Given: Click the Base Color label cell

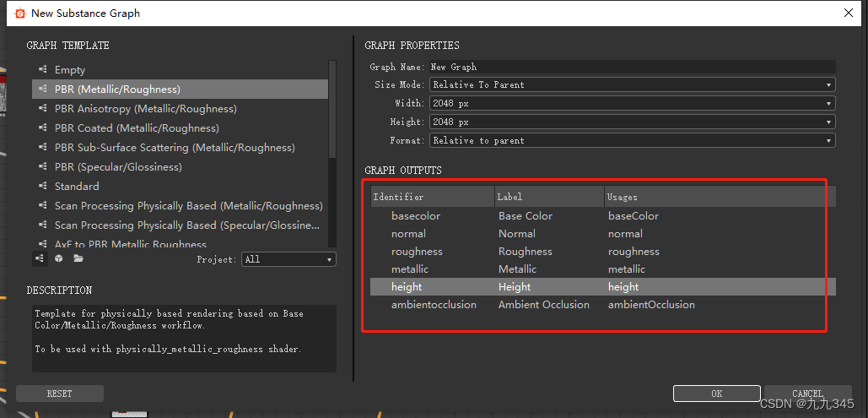Looking at the screenshot, I should click(526, 215).
